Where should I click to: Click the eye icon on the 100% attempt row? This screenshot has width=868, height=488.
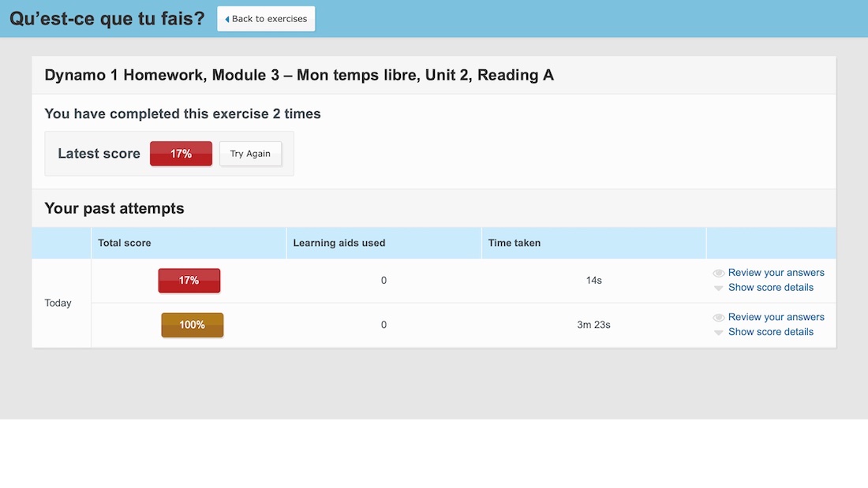(718, 316)
